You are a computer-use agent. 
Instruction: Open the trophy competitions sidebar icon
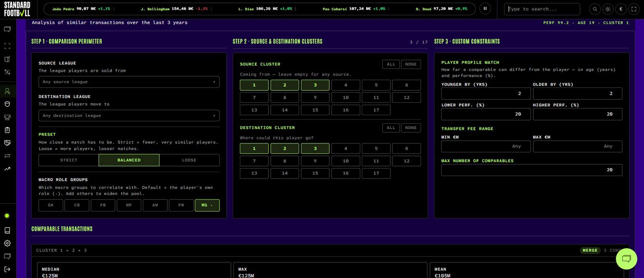7,117
